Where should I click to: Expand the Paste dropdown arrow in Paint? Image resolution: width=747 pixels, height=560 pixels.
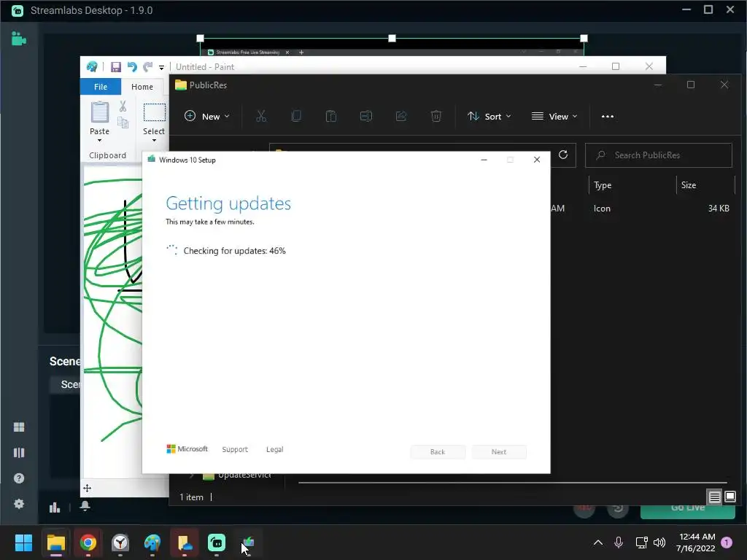(99, 141)
